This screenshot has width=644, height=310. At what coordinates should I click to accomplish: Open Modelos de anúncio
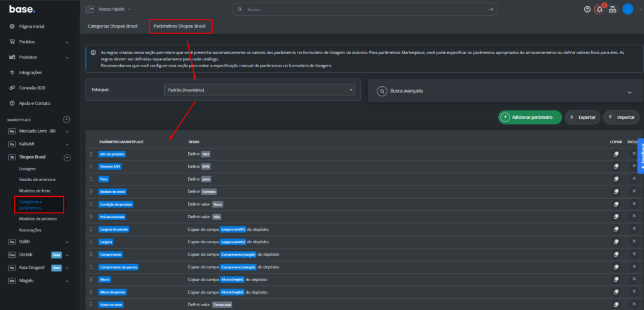click(x=38, y=219)
